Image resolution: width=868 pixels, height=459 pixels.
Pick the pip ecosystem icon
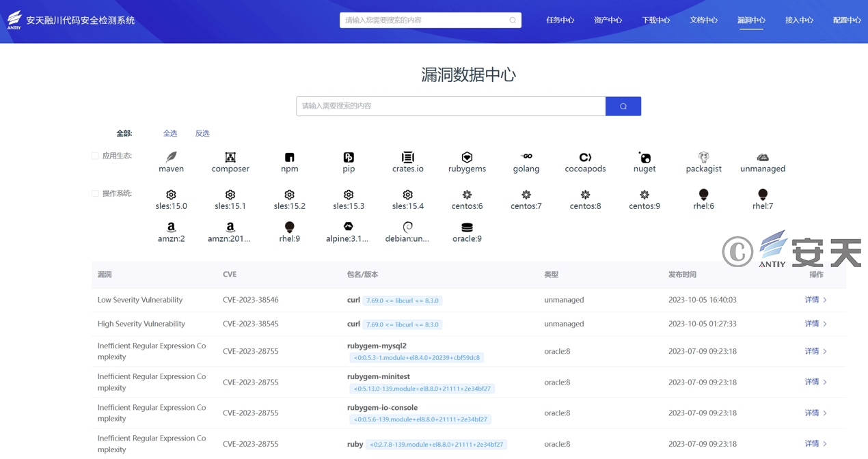pos(349,157)
